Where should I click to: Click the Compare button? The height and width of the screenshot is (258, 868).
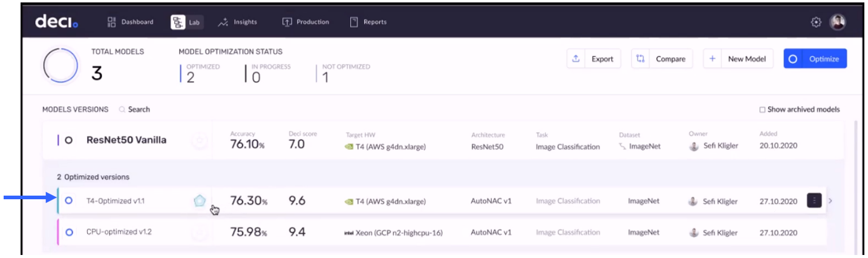point(664,59)
